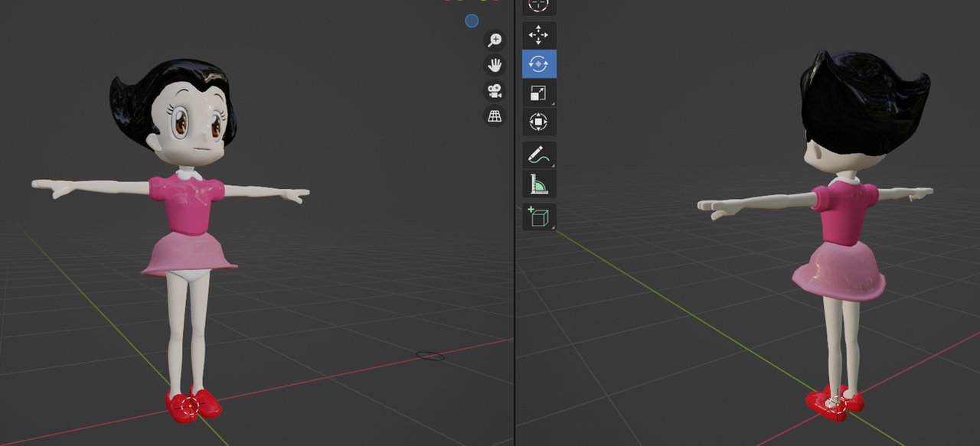
Task: Switch perspective/orthographic with the grid button
Action: pyautogui.click(x=495, y=116)
